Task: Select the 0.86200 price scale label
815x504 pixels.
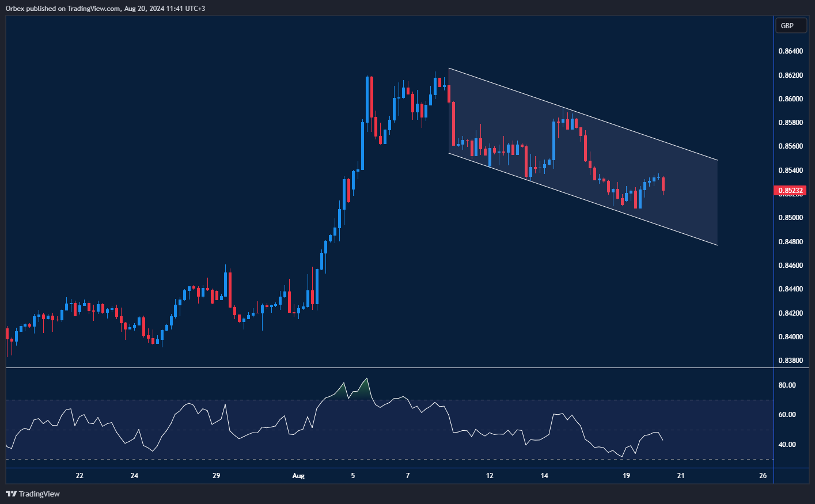Action: 790,75
